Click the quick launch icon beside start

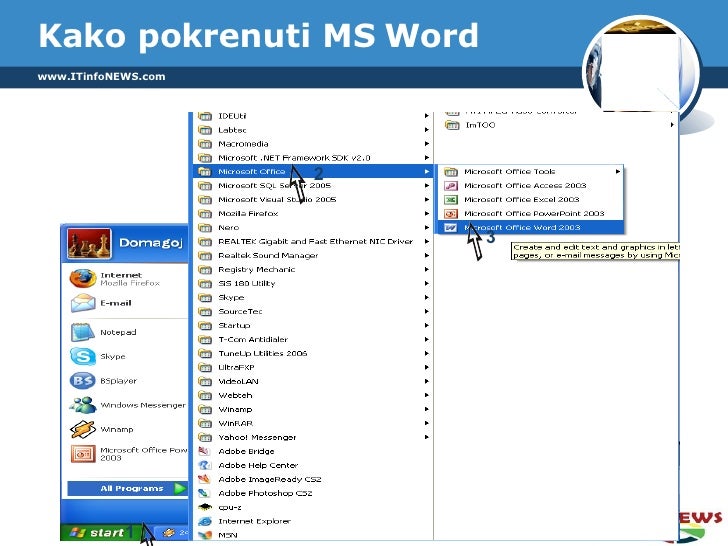click(x=168, y=533)
